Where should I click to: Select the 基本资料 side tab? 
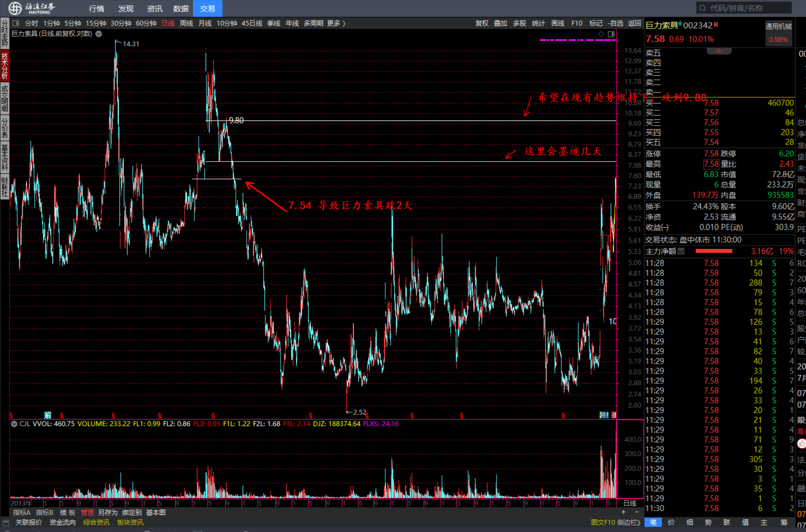coord(5,158)
